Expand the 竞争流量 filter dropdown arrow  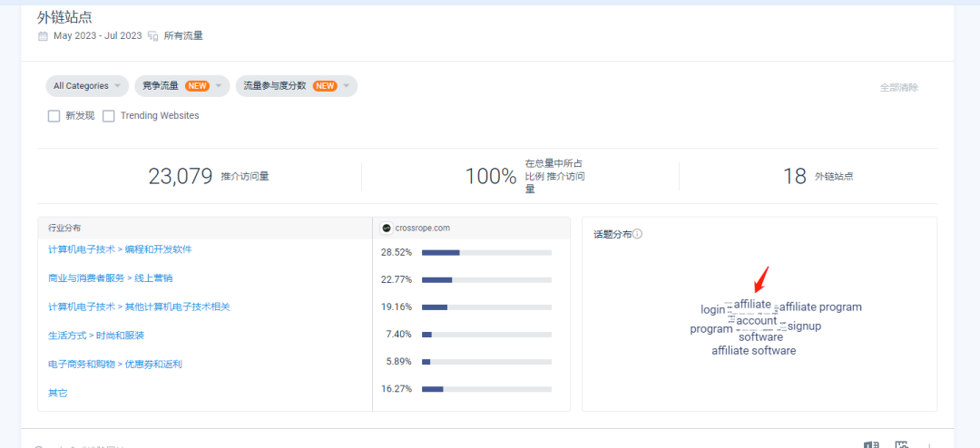pyautogui.click(x=219, y=86)
